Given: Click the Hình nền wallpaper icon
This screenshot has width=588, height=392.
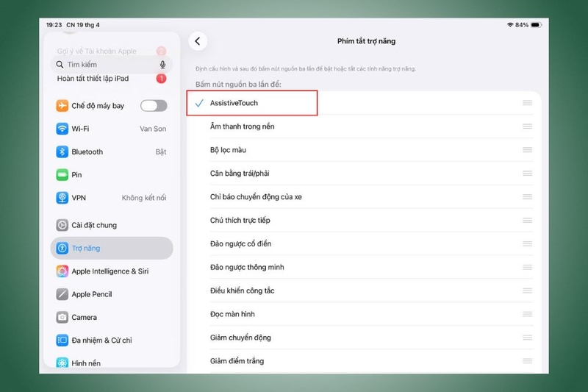Looking at the screenshot, I should (62, 363).
